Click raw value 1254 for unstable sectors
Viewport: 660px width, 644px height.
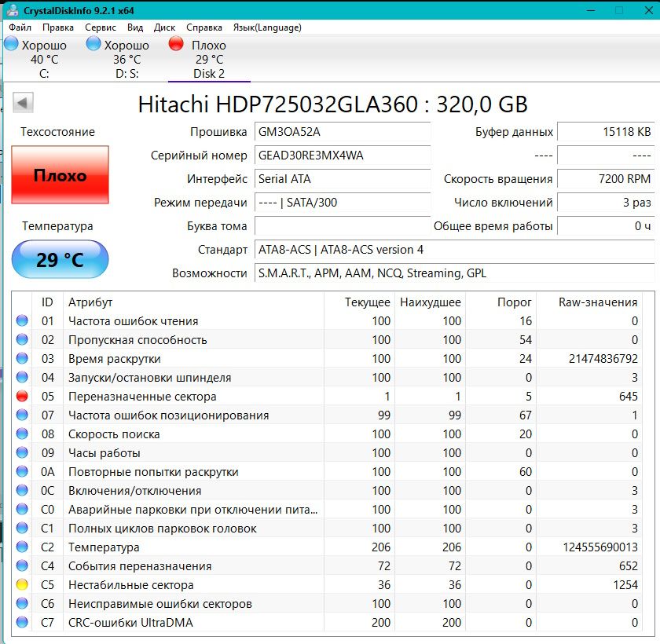tap(625, 584)
